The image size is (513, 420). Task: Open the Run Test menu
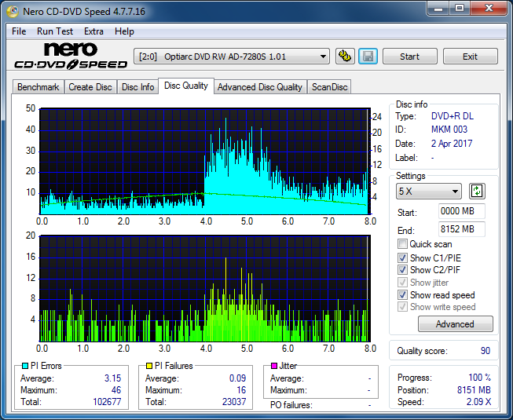[55, 31]
